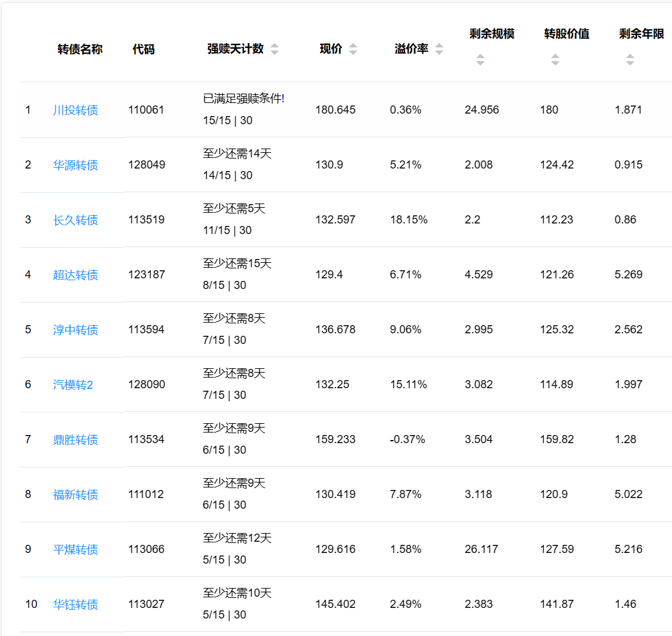Open the 华源转债 bond link
Image resolution: width=672 pixels, height=636 pixels.
tap(75, 165)
